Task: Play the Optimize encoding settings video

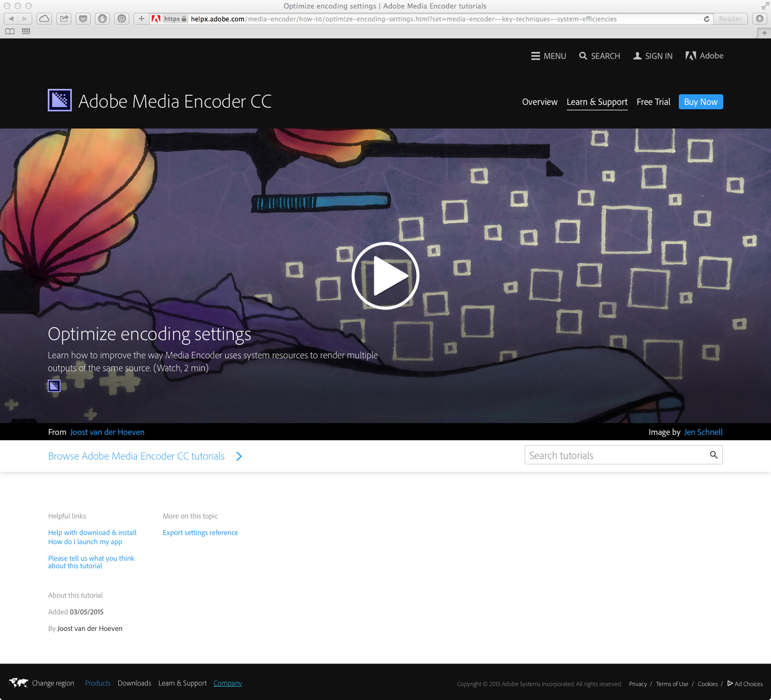Action: pyautogui.click(x=385, y=276)
